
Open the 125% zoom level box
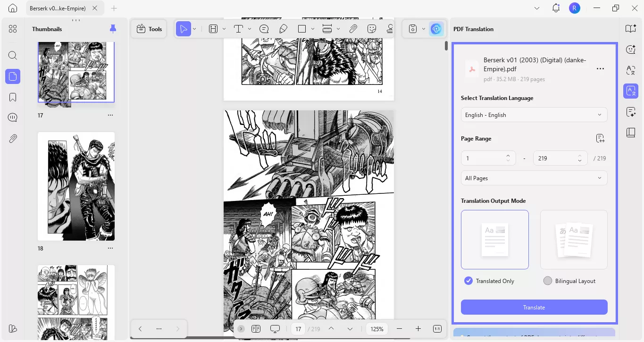pyautogui.click(x=377, y=329)
